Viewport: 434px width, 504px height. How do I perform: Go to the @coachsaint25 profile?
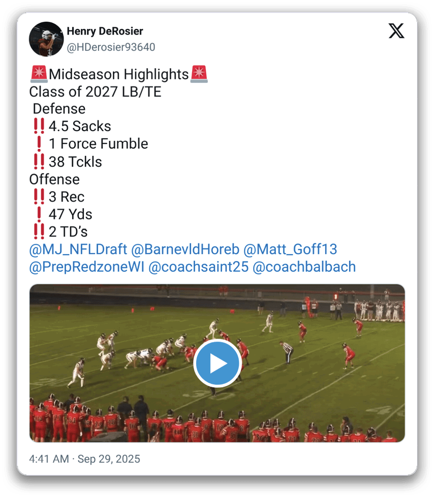[198, 267]
